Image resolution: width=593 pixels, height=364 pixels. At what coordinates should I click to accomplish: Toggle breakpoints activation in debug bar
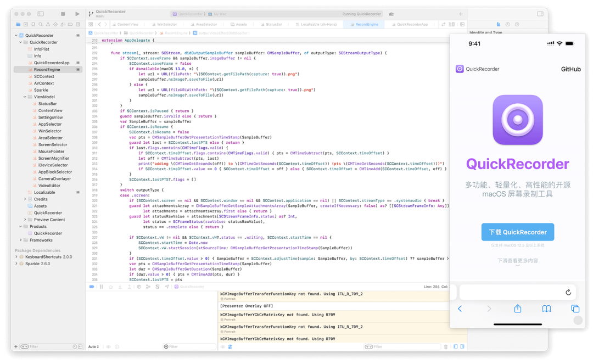pos(92,287)
